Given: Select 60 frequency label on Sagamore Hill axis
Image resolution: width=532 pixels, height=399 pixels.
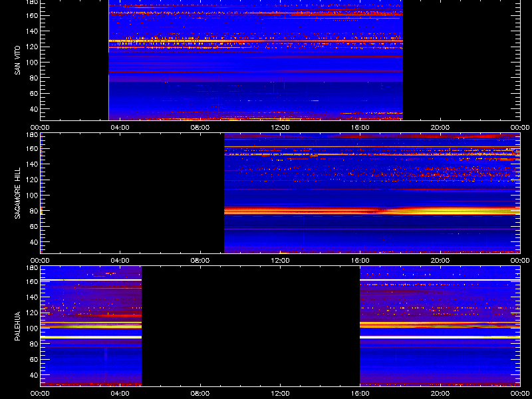Looking at the screenshot, I should (34, 227).
